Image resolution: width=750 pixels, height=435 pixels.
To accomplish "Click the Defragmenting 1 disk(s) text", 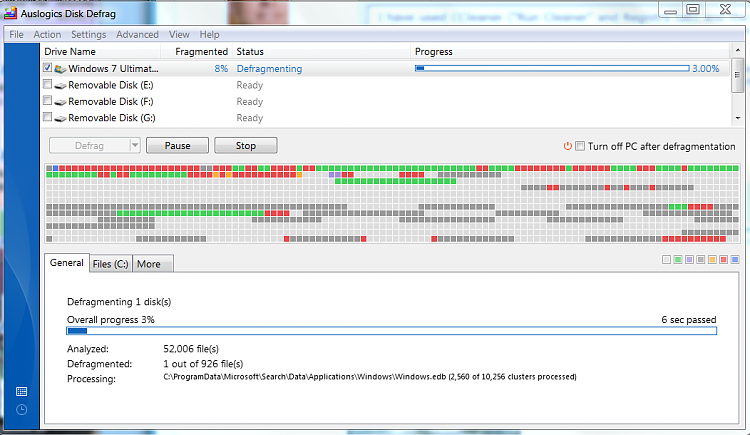I will 119,302.
